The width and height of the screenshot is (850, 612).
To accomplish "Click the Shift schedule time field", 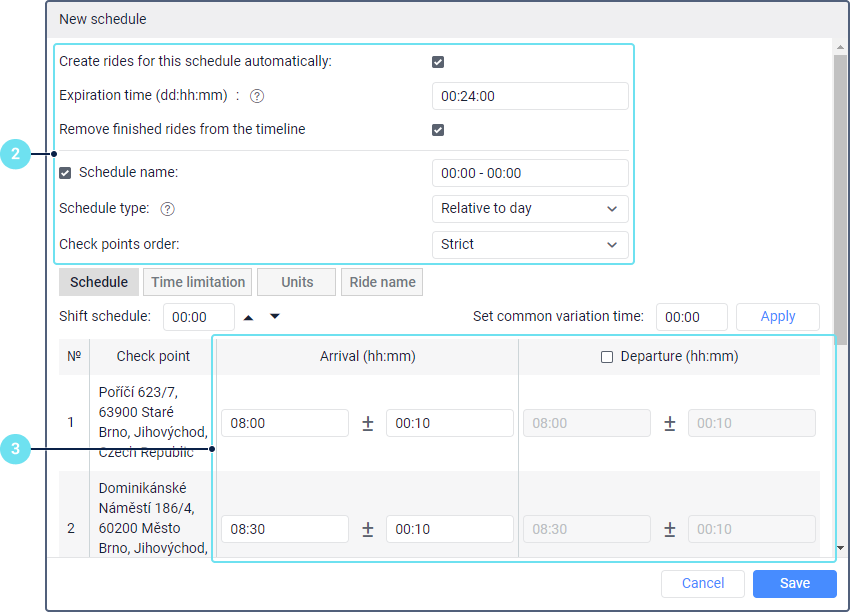I will coord(199,317).
